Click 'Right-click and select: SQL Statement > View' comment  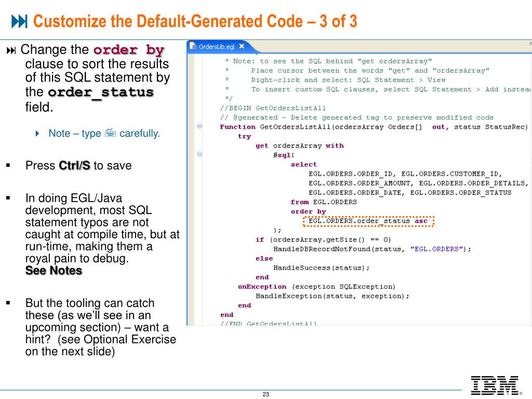click(x=348, y=80)
